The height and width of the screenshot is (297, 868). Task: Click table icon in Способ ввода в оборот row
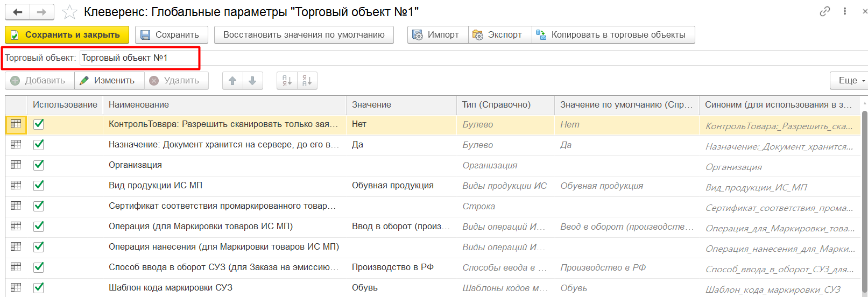click(16, 267)
